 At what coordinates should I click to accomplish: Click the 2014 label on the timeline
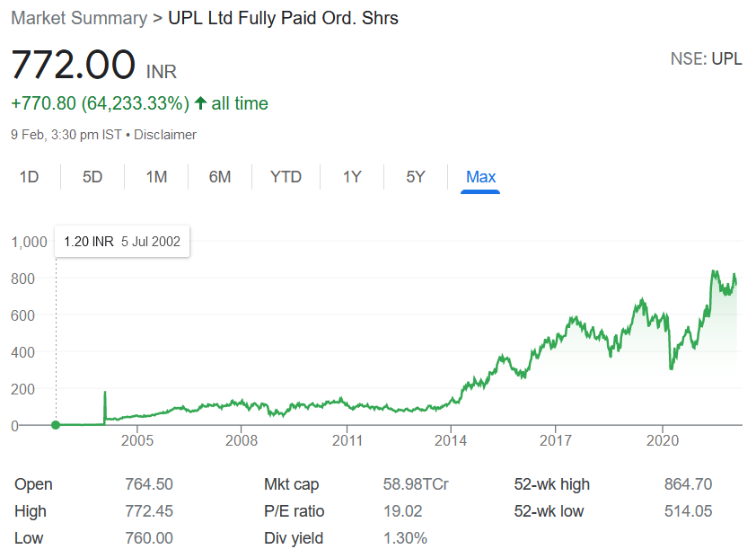(x=451, y=440)
